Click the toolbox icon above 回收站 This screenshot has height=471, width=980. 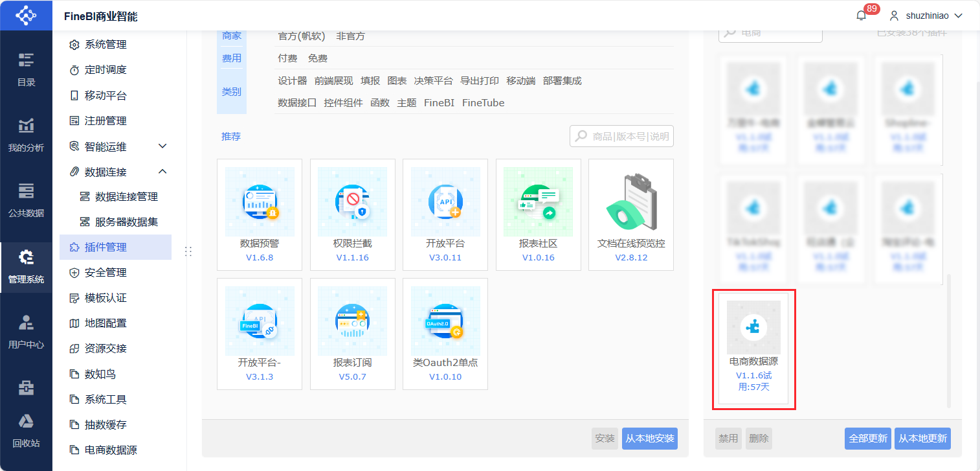click(x=26, y=387)
